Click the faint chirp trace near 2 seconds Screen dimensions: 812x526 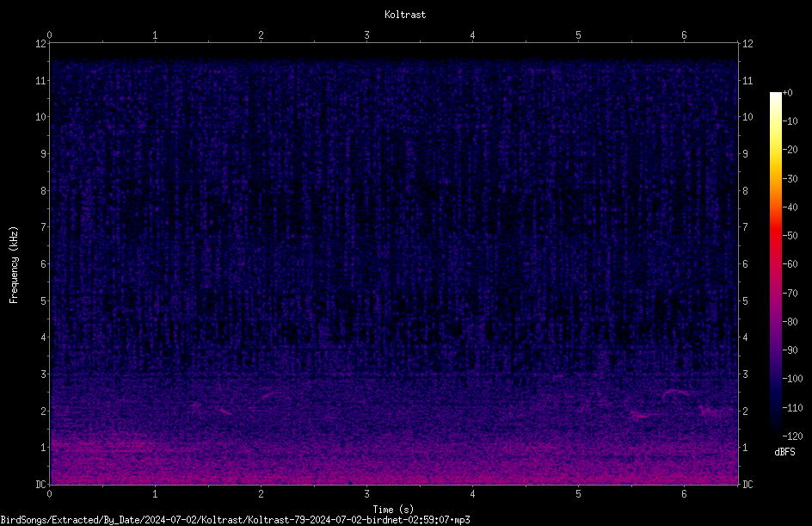(268, 396)
